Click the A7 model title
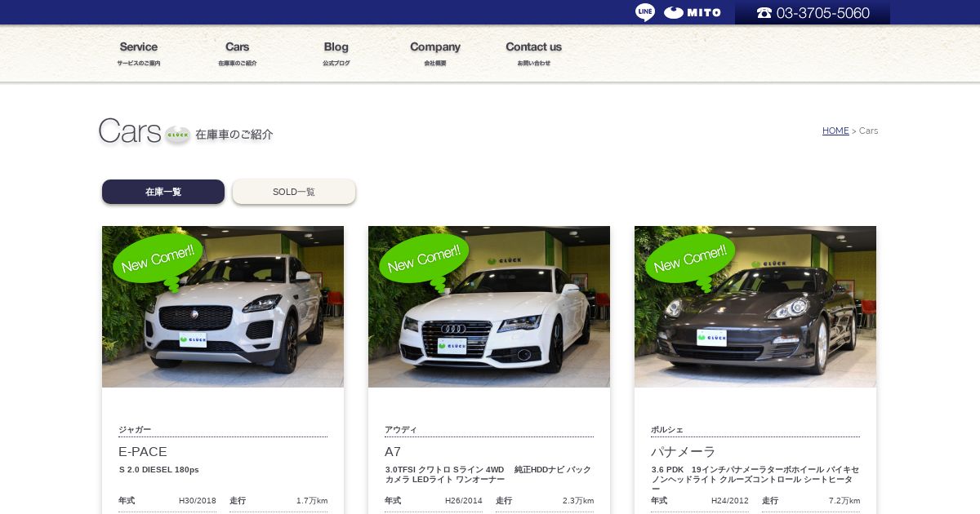Screen dimensions: 980x514 (393, 452)
